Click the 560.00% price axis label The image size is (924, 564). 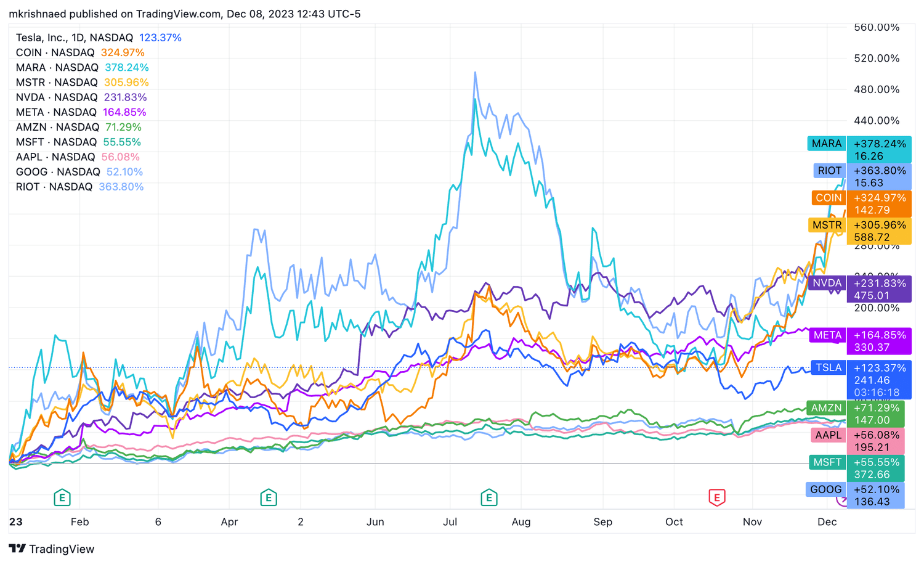click(x=877, y=28)
